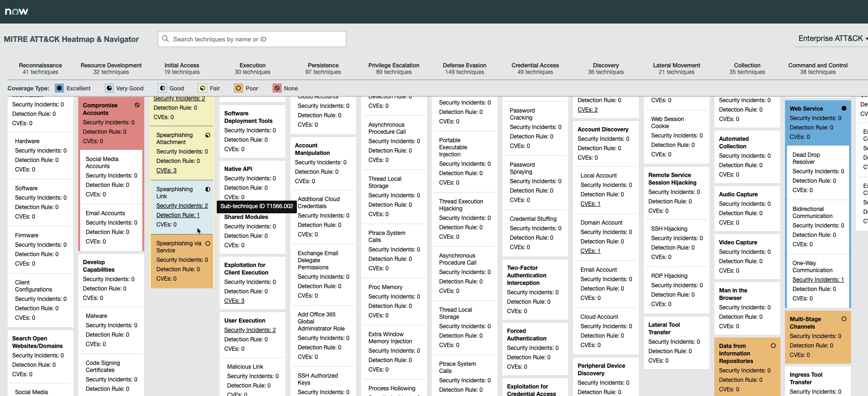The height and width of the screenshot is (396, 868).
Task: Select the Defense Evasion tactic header
Action: click(465, 69)
